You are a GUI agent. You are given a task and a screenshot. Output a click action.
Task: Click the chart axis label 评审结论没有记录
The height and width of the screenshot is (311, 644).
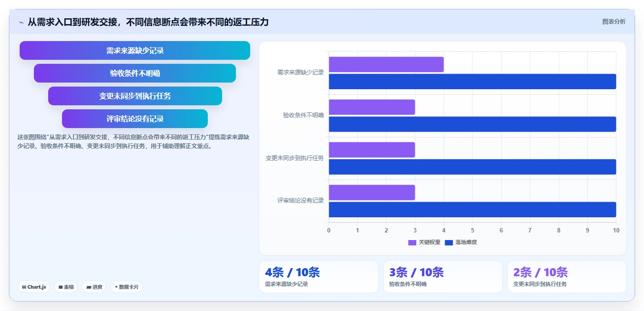pyautogui.click(x=301, y=201)
